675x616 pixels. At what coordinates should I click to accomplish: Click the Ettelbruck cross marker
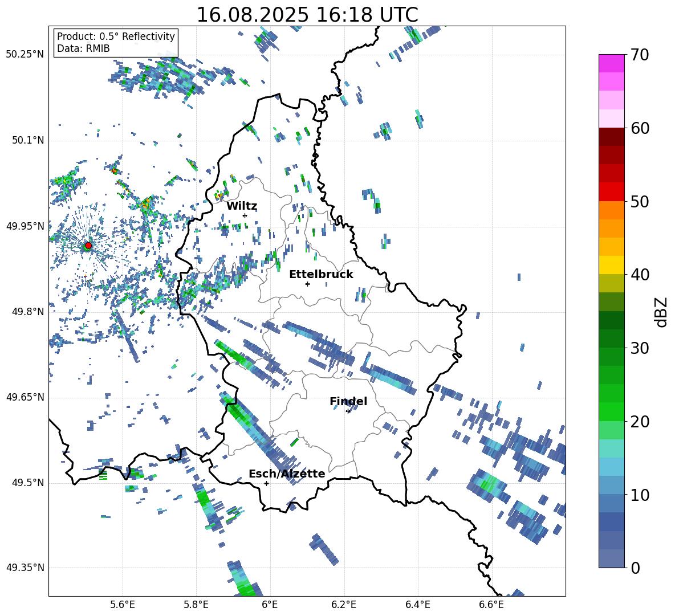coord(307,284)
